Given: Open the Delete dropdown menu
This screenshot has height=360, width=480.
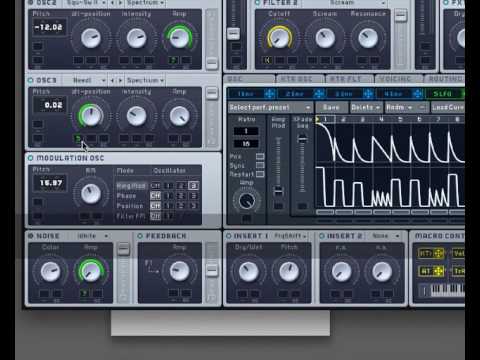Looking at the screenshot, I should pos(366,108).
